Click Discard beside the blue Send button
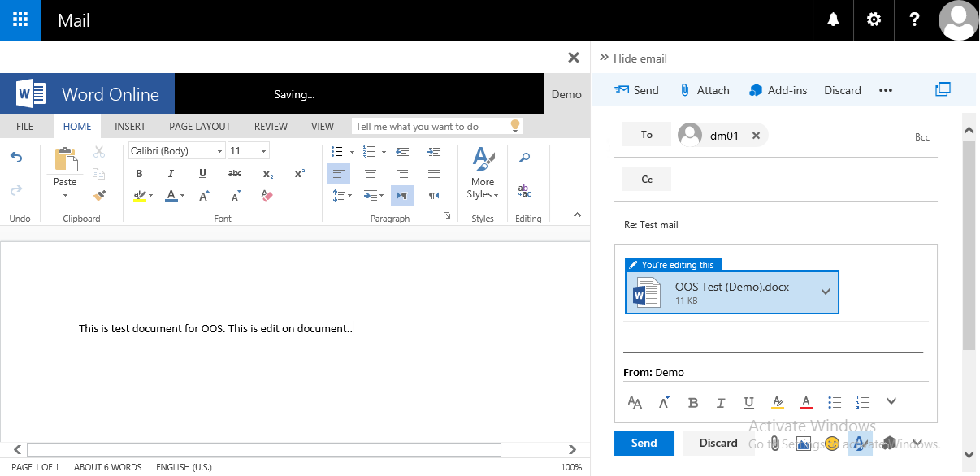This screenshot has height=476, width=980. click(718, 443)
